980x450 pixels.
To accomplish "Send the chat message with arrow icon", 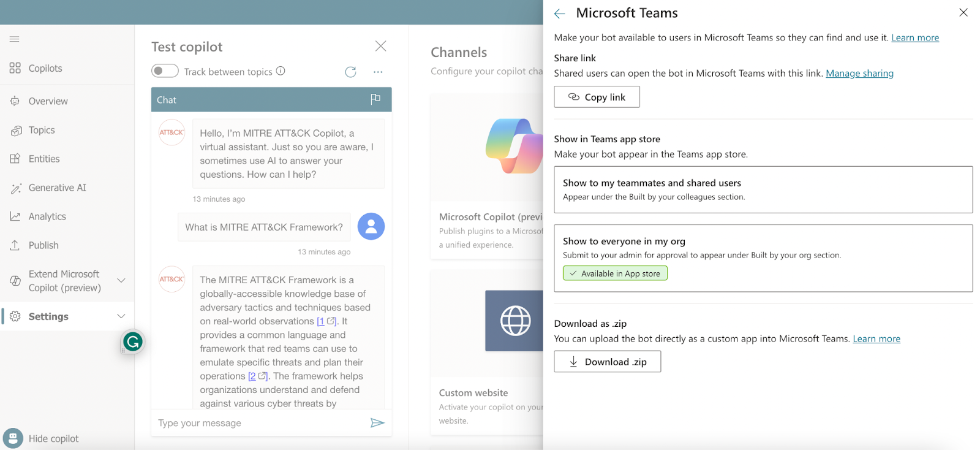I will [x=377, y=423].
